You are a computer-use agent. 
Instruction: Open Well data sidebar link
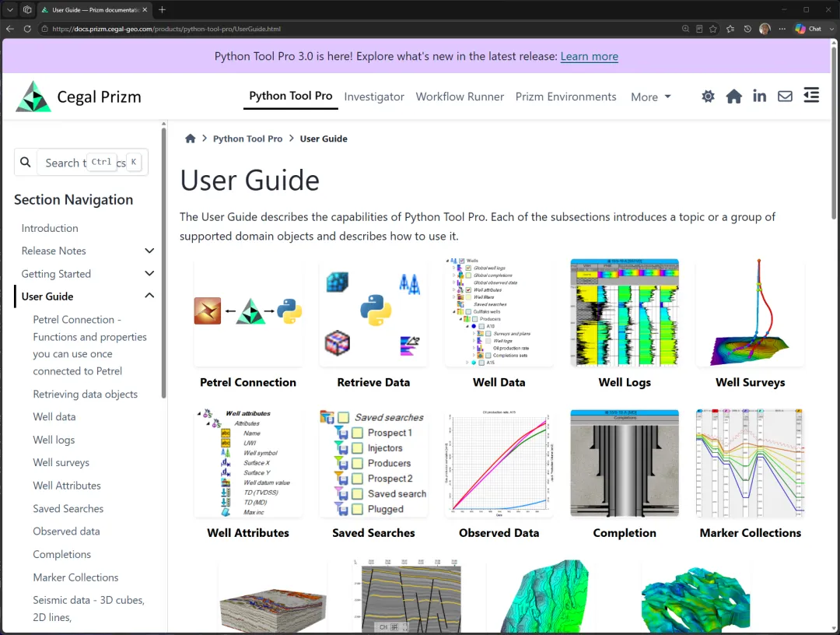(x=54, y=417)
